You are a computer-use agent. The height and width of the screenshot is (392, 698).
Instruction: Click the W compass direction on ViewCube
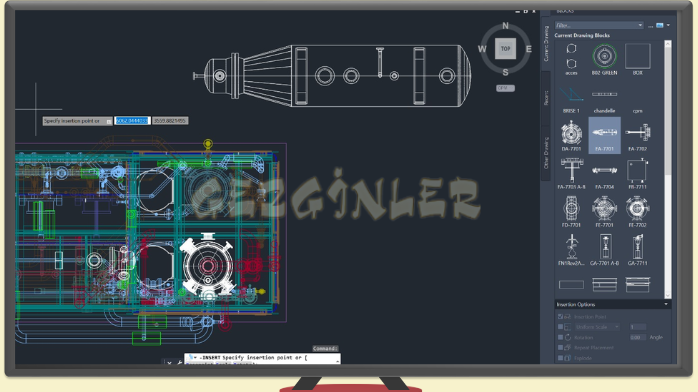click(x=482, y=49)
